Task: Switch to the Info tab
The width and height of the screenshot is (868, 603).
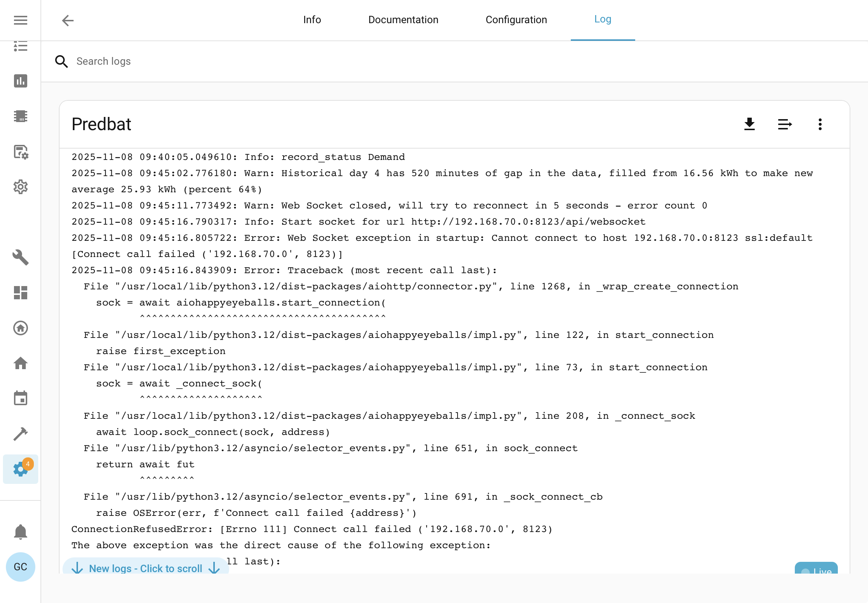Action: (312, 19)
